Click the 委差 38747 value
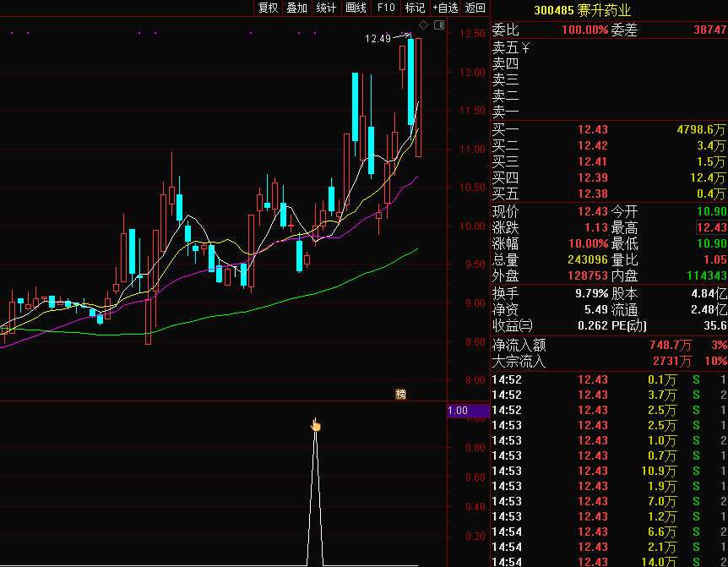 [x=710, y=30]
